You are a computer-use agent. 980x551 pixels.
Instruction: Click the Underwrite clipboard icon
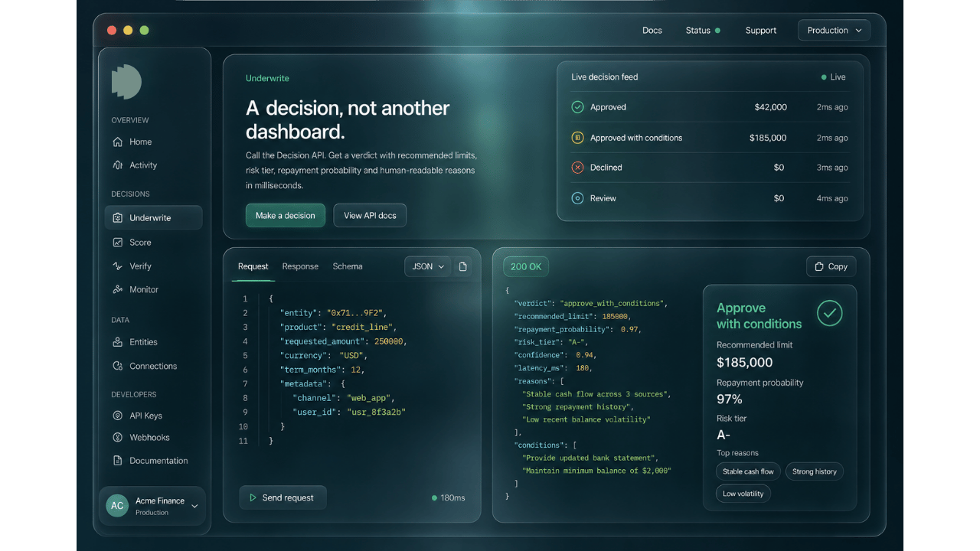click(118, 218)
